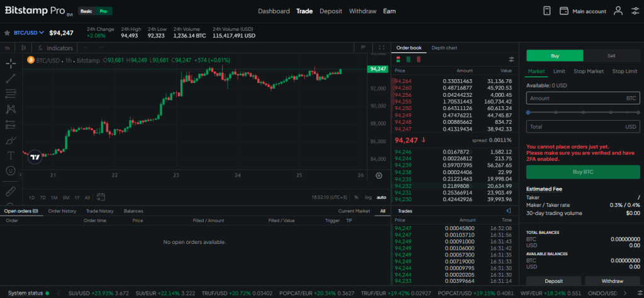This screenshot has height=298, width=644.
Task: Open the Deposit page from top nav
Action: pos(331,11)
